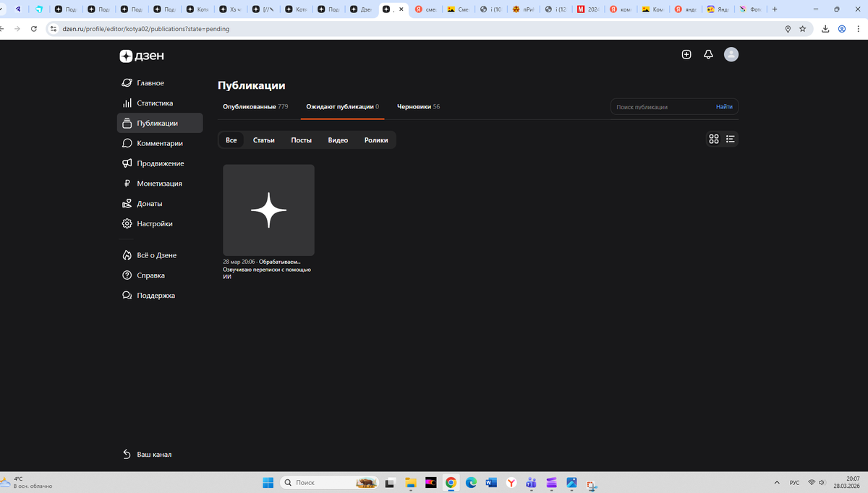Open Yandex Browser from taskbar
The image size is (868, 493).
coord(511,482)
